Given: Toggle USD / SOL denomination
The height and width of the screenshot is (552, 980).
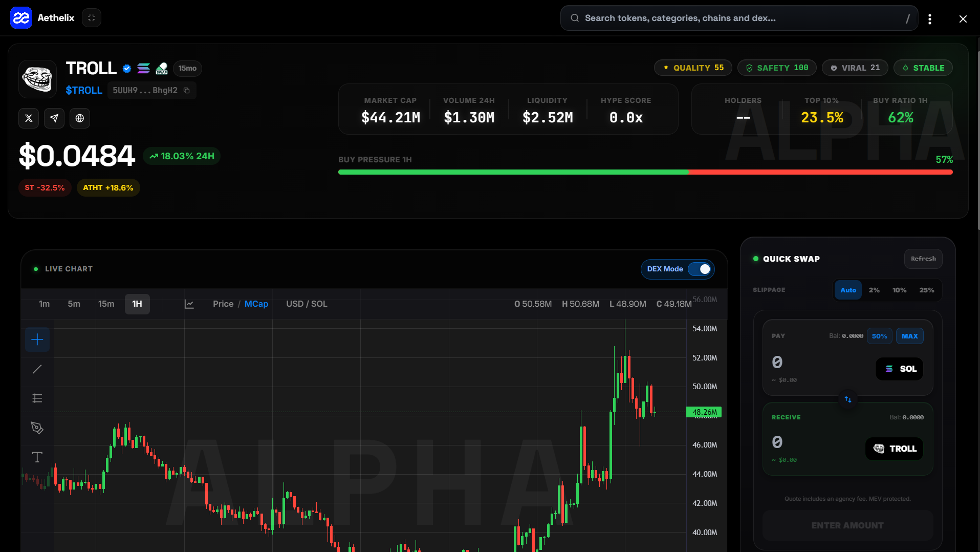Looking at the screenshot, I should [x=307, y=304].
